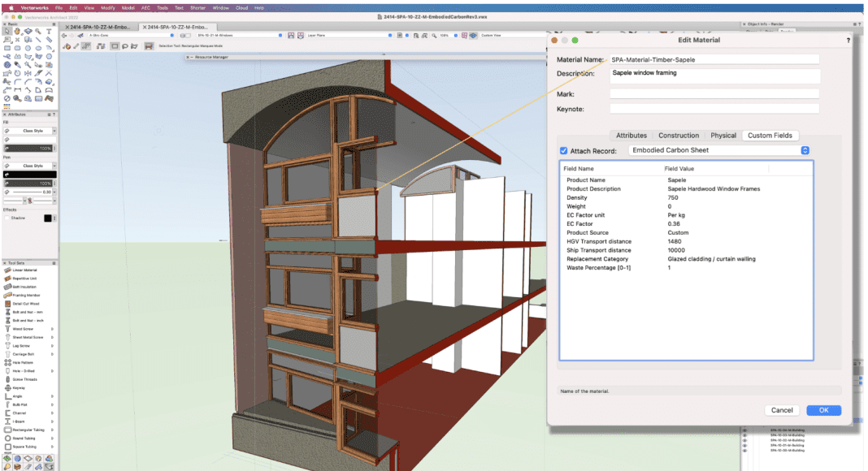Select the Selection arrow tool in Basic palette
868x471 pixels.
pyautogui.click(x=7, y=32)
